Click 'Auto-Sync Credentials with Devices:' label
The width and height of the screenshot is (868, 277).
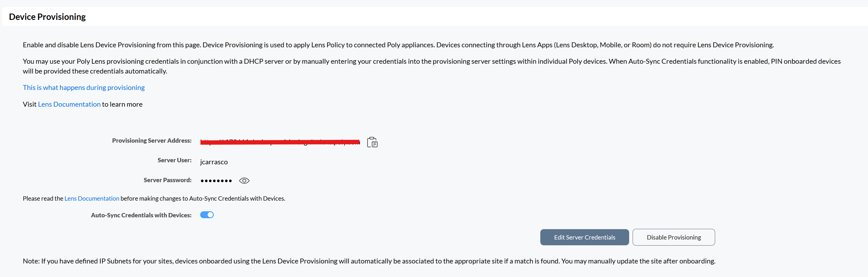coord(141,215)
